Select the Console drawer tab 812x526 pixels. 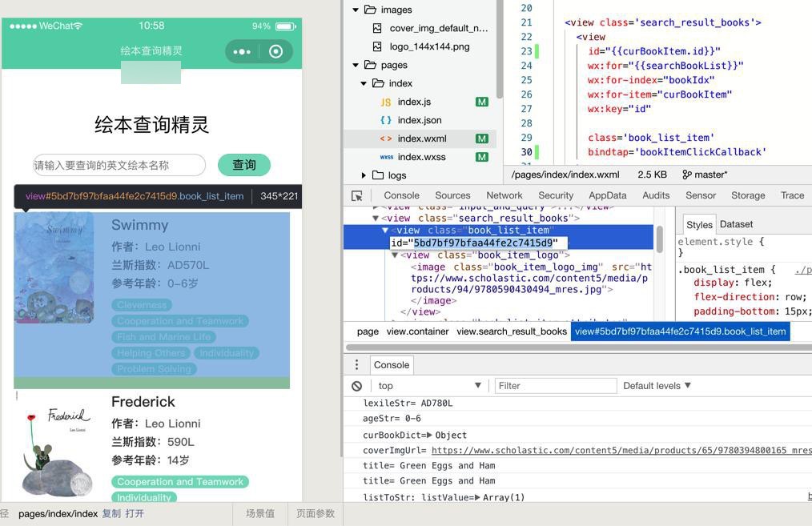(x=392, y=365)
